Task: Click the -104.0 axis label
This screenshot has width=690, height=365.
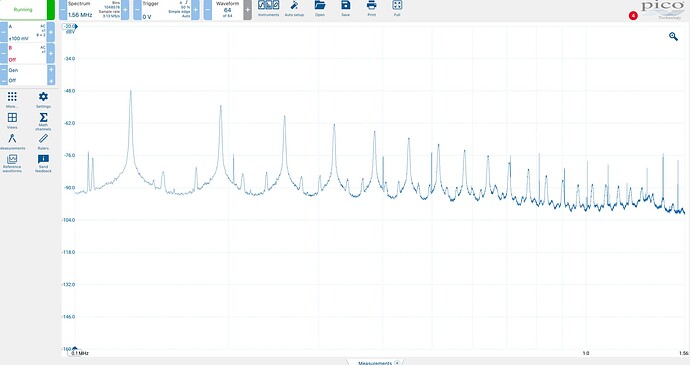Action: click(x=69, y=220)
